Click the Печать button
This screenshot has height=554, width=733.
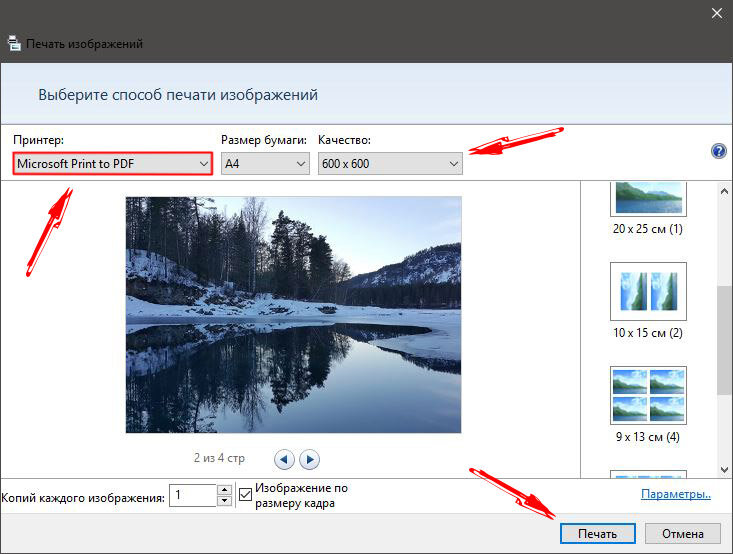click(597, 533)
